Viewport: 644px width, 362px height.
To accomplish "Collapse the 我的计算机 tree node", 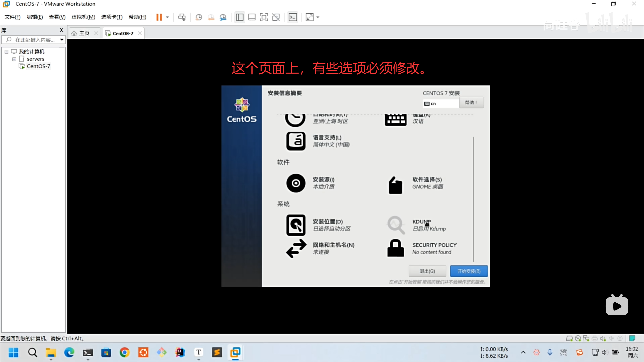I will [x=6, y=52].
